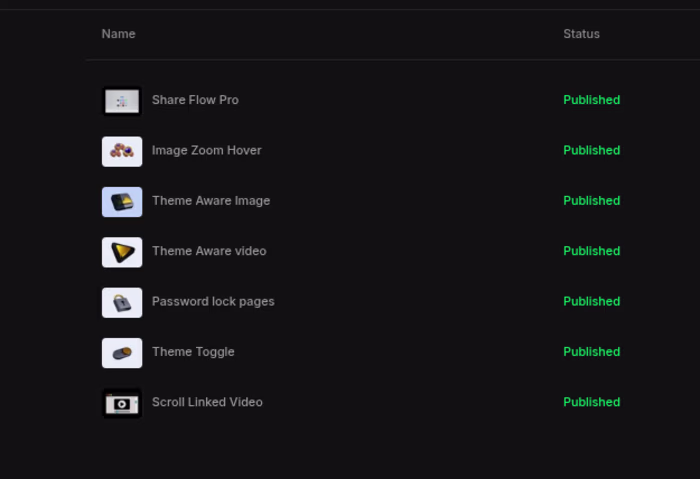This screenshot has width=700, height=479.
Task: Click Published status beside Theme Aware Image
Action: tap(591, 201)
